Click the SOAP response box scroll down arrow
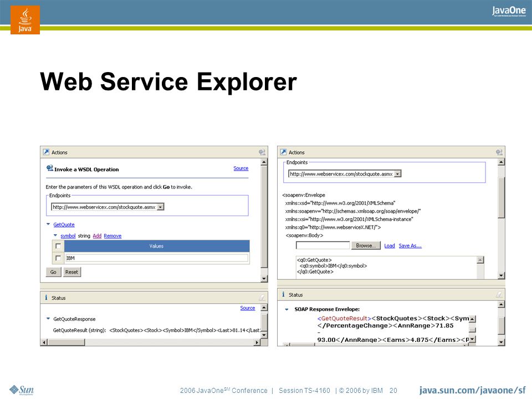This screenshot has width=532, height=399. 472,339
